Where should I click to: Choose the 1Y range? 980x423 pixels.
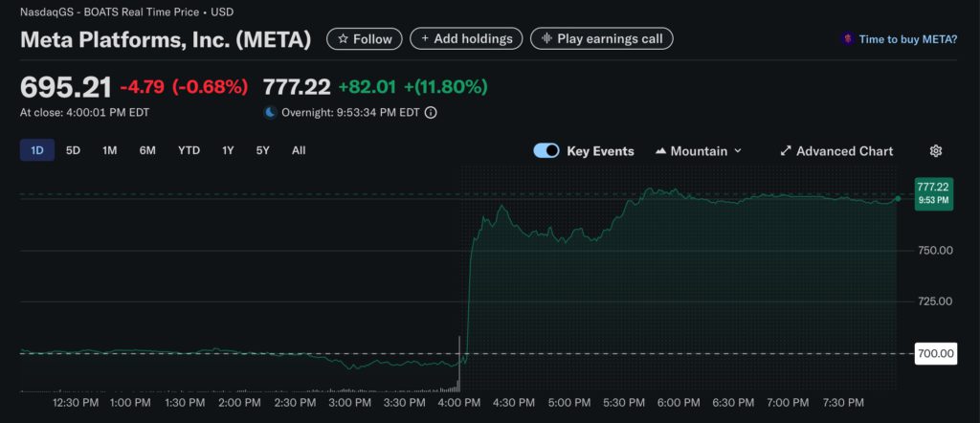tap(228, 150)
